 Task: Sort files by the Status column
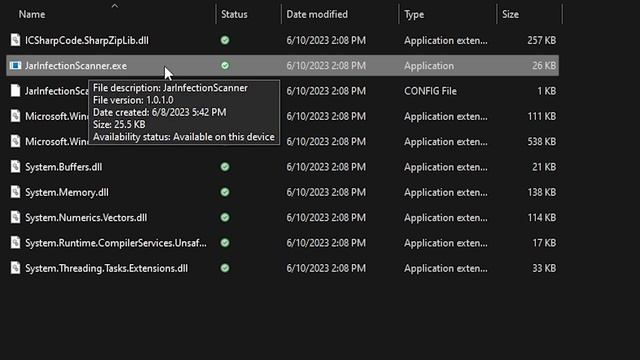point(234,14)
